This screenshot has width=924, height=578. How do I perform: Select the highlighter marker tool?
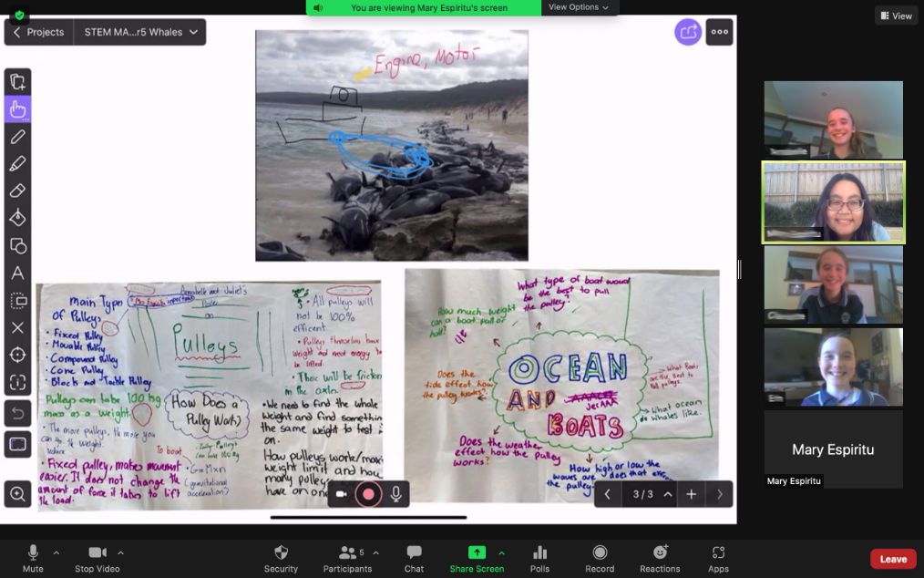coord(17,164)
